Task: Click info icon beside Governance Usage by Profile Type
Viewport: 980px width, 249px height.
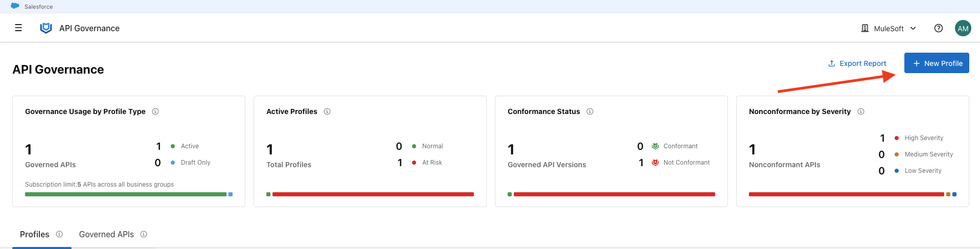Action: (x=155, y=111)
